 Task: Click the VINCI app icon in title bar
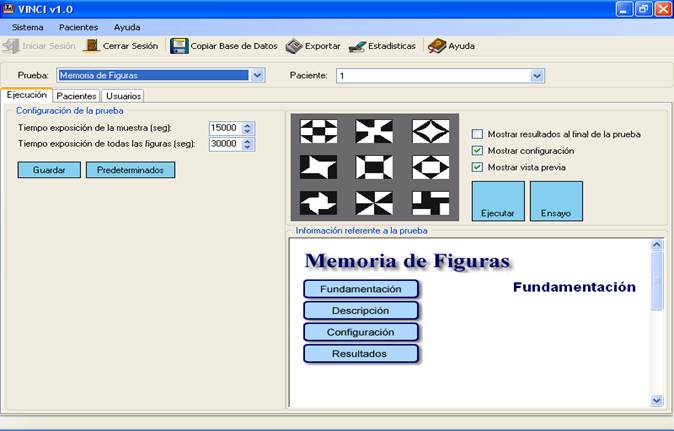point(9,8)
